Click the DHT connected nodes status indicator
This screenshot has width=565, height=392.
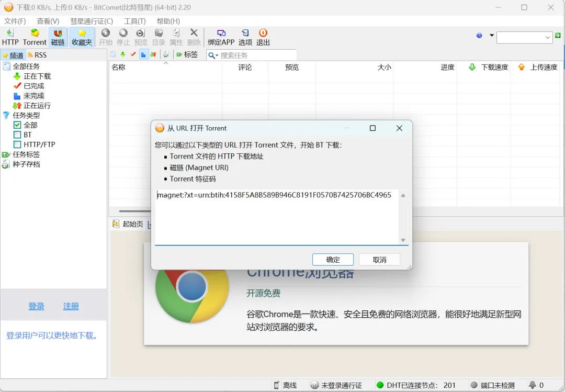click(x=415, y=385)
